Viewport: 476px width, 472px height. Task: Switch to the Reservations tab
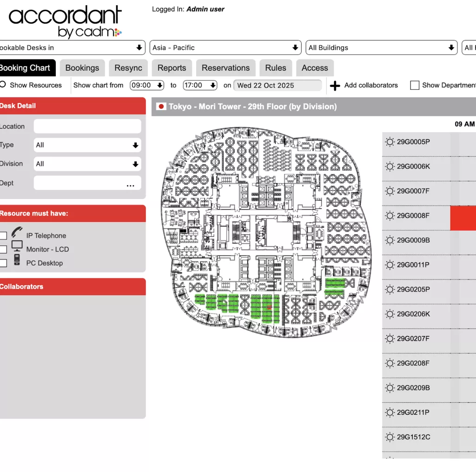(x=225, y=68)
